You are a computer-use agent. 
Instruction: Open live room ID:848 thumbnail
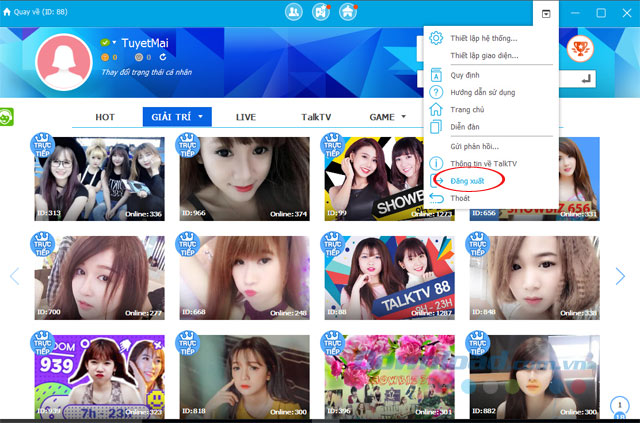(x=535, y=278)
